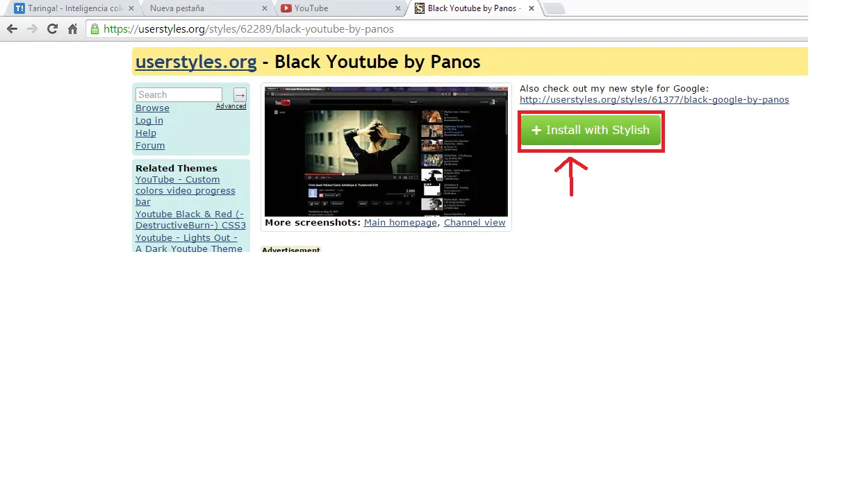Image resolution: width=856 pixels, height=504 pixels.
Task: Open the Channel view screenshot link
Action: click(475, 223)
